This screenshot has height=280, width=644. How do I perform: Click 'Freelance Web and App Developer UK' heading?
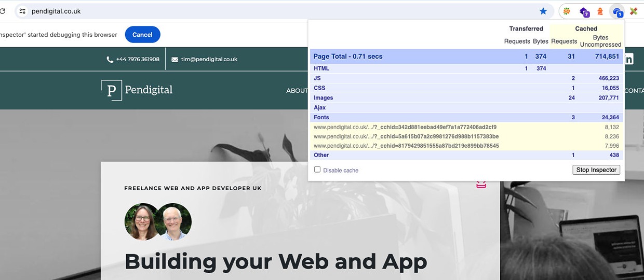tap(193, 188)
